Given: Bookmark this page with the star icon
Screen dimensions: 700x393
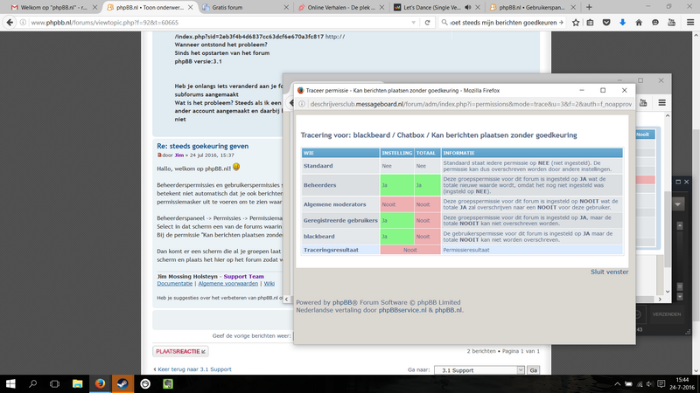Looking at the screenshot, I should click(x=575, y=22).
